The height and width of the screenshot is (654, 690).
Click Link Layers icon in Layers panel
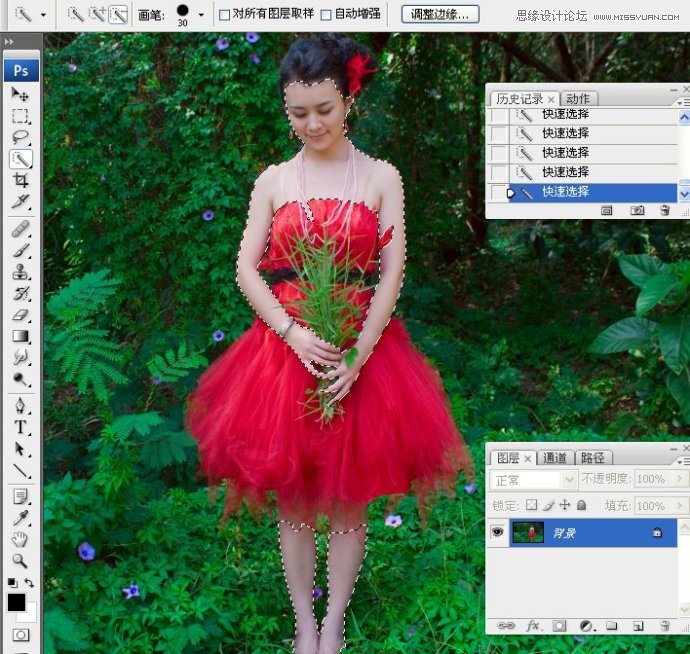click(x=506, y=625)
